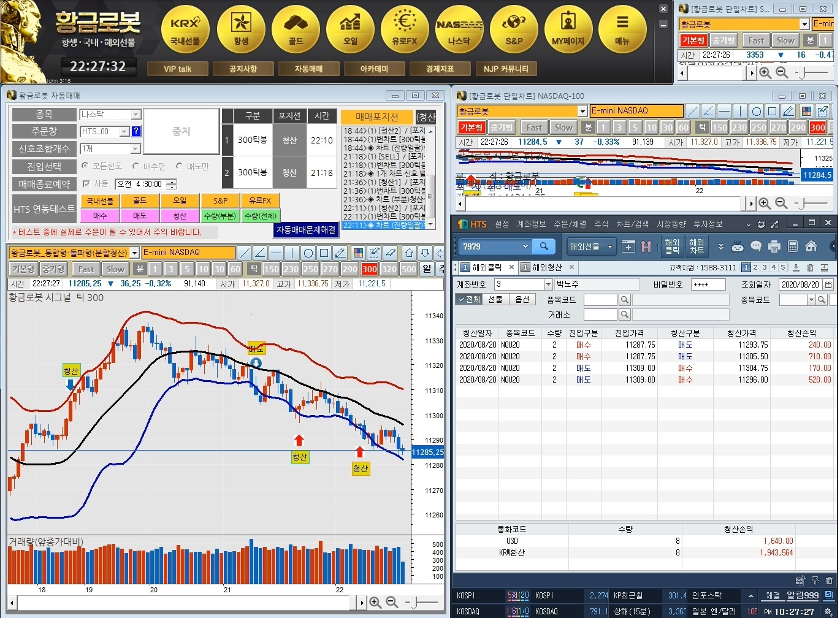This screenshot has width=840, height=618.
Task: Select pencil tool in bottom-left signal chart
Action: pos(340,253)
